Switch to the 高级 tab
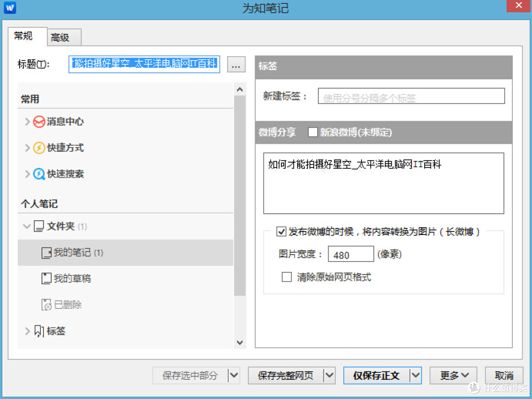 point(64,37)
